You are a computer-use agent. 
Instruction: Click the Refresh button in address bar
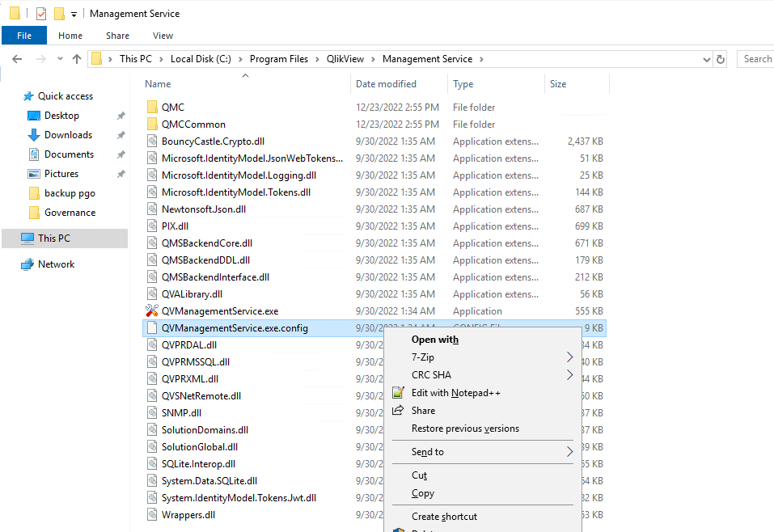click(x=721, y=59)
